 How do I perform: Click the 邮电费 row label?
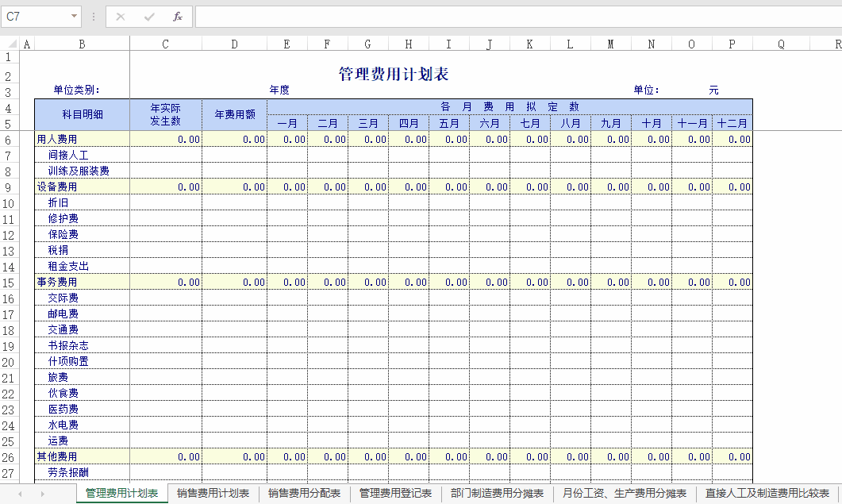[63, 314]
